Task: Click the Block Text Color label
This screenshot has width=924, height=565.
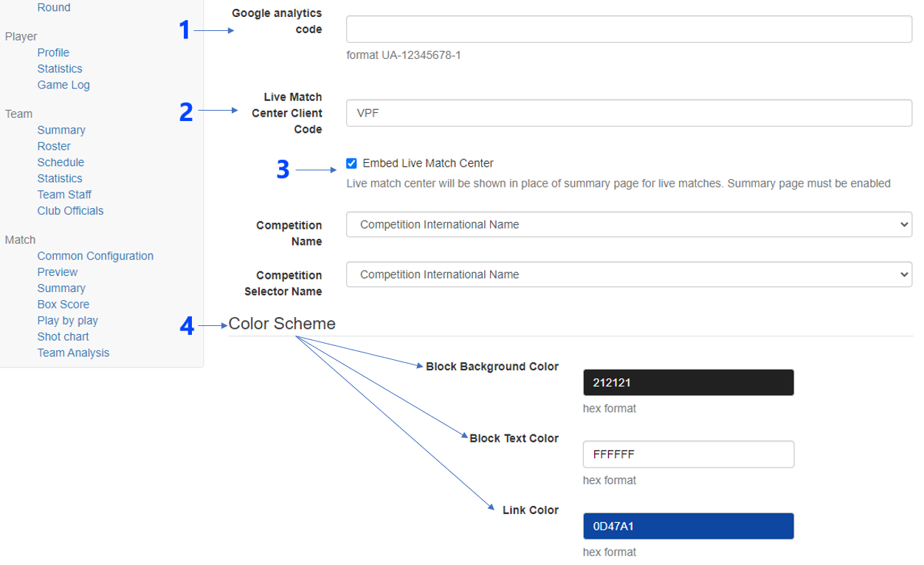Action: pyautogui.click(x=514, y=438)
